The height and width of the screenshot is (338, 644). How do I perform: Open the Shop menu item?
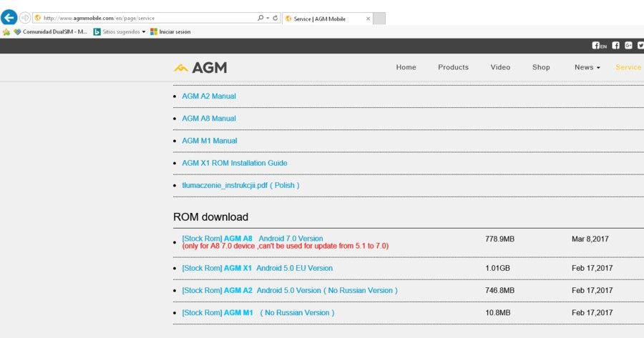tap(541, 67)
